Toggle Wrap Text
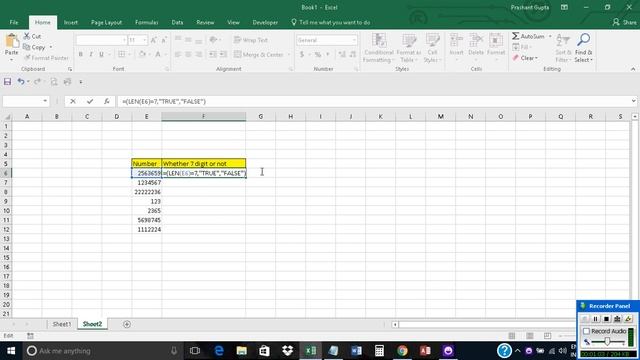The image size is (640, 360). (x=251, y=40)
